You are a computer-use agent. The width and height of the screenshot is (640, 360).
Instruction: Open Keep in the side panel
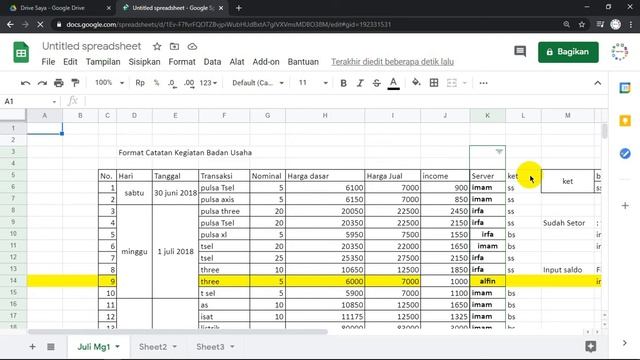click(625, 121)
